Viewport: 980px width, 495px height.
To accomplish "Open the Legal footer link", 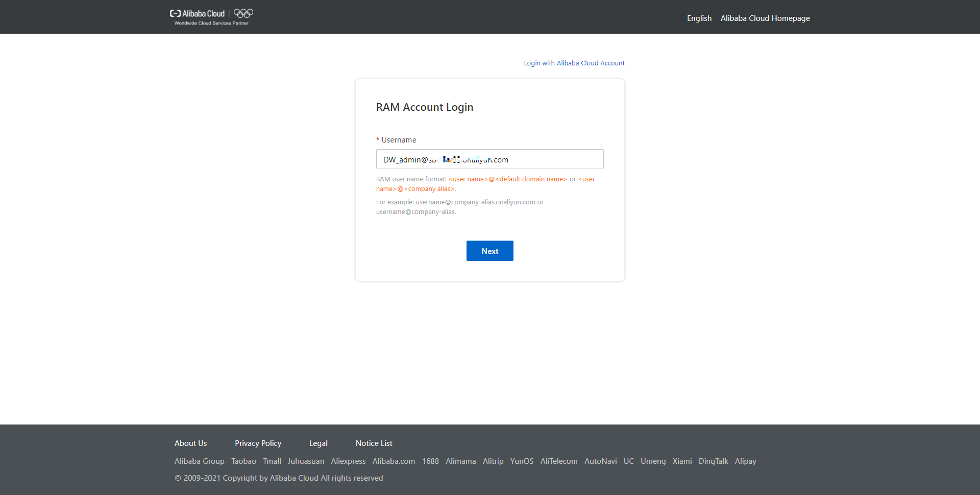I will click(x=318, y=443).
